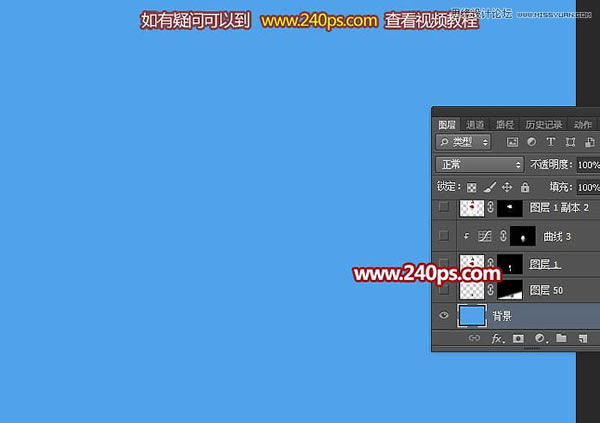Select the 图层 1 副本 2 layer thumbnail
Image resolution: width=600 pixels, height=423 pixels.
coord(471,208)
